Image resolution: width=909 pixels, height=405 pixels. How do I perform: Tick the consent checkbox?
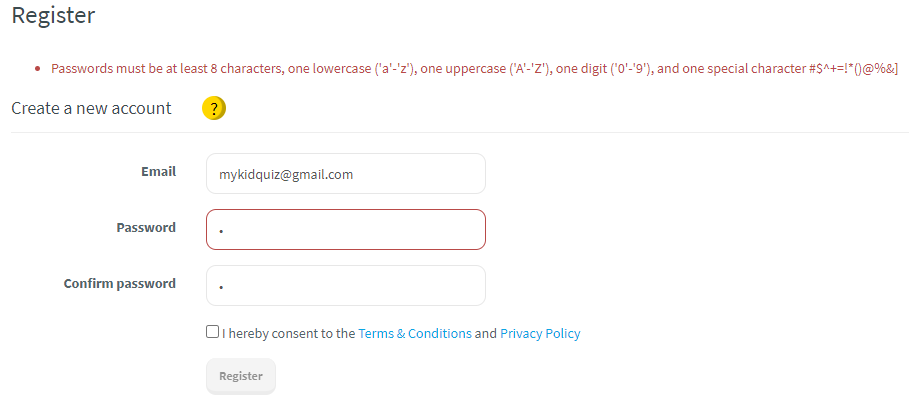(212, 332)
